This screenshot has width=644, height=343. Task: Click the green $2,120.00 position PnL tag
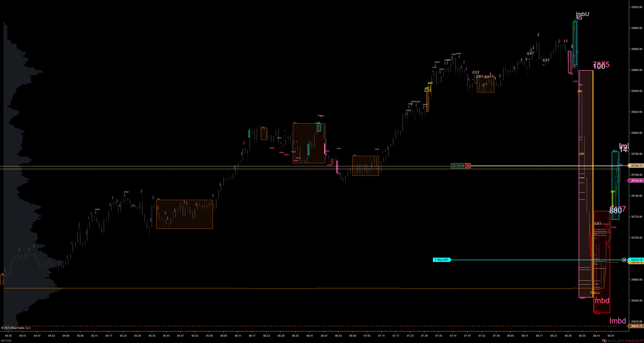click(x=458, y=166)
